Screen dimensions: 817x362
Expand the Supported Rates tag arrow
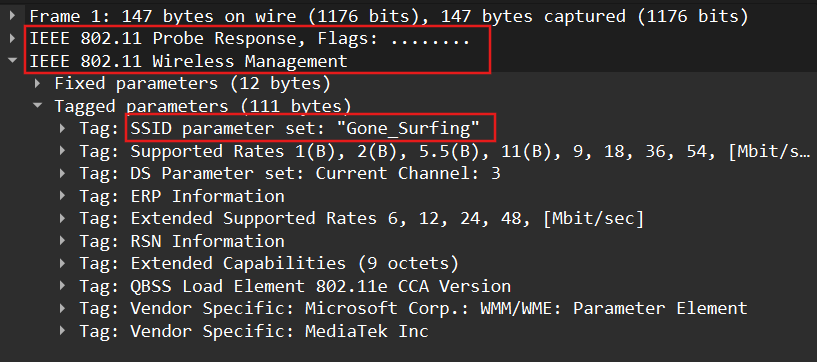(63, 151)
